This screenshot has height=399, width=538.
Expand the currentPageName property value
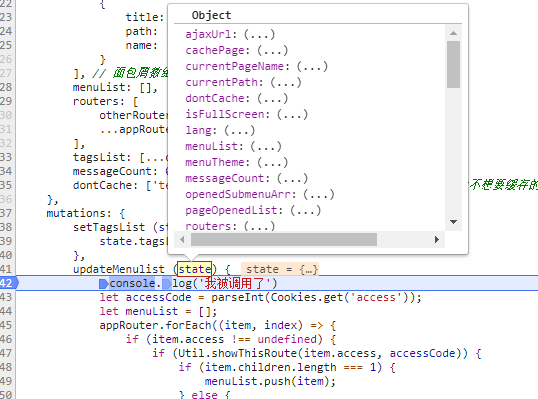(312, 66)
